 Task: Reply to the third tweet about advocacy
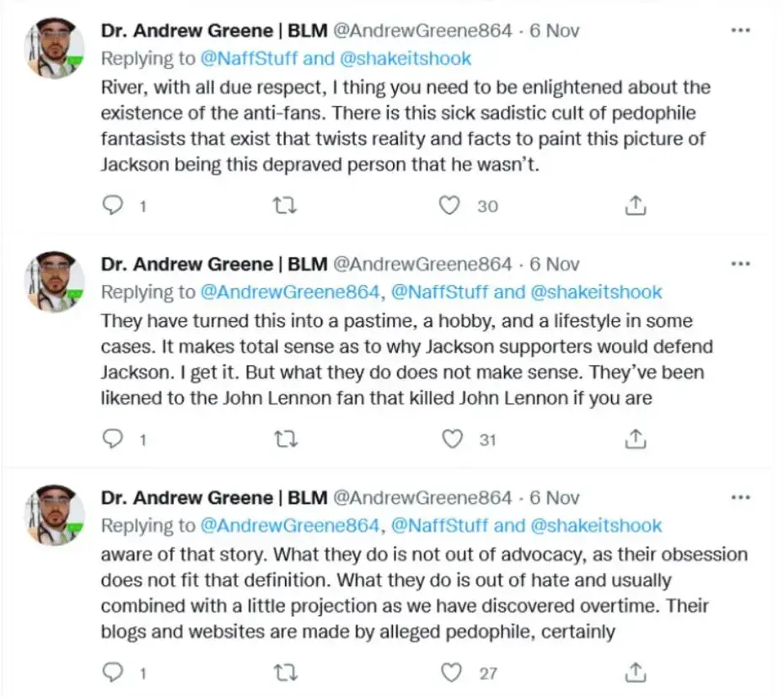pyautogui.click(x=113, y=672)
